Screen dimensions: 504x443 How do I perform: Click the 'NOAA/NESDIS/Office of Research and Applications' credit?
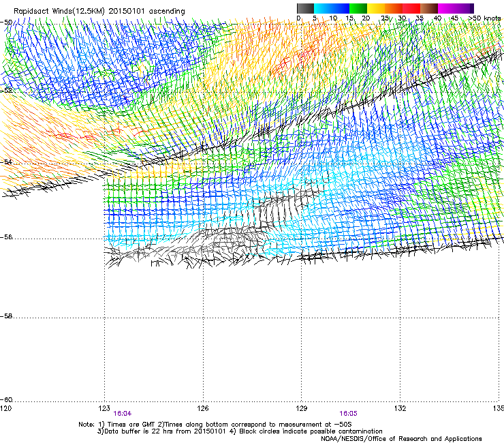[x=401, y=439]
